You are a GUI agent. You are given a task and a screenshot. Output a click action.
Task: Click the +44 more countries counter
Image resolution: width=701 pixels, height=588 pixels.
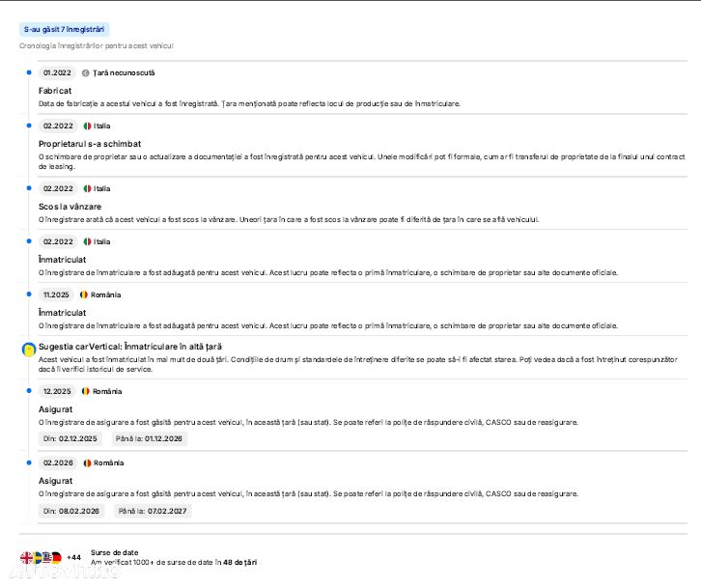[x=74, y=557]
